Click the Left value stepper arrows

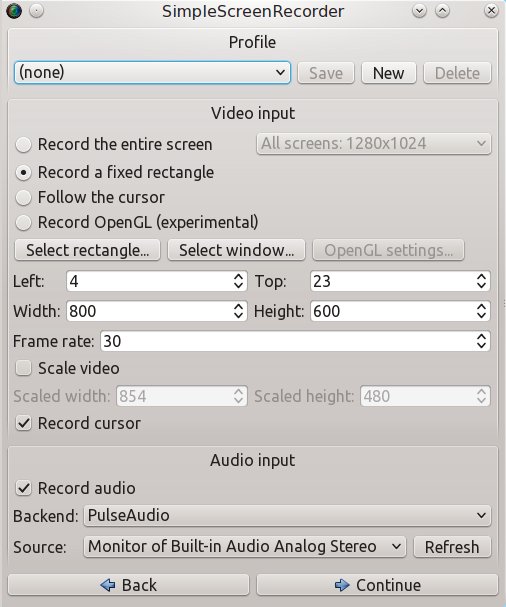click(x=238, y=281)
